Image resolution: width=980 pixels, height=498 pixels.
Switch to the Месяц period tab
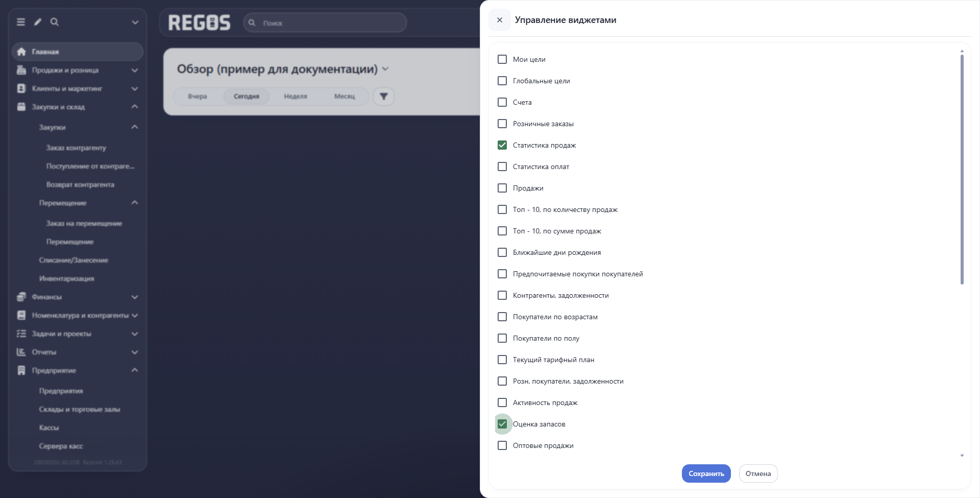coord(345,97)
